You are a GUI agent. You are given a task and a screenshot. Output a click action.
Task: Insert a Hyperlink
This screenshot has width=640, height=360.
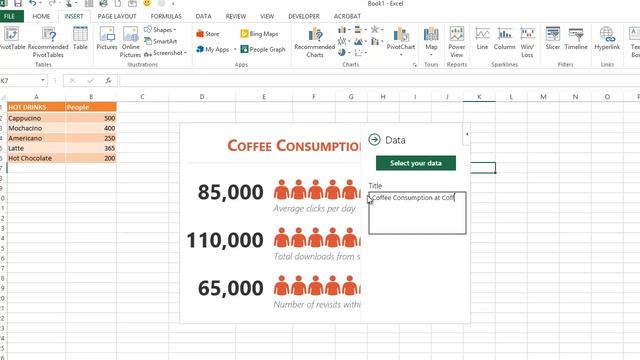pyautogui.click(x=607, y=38)
